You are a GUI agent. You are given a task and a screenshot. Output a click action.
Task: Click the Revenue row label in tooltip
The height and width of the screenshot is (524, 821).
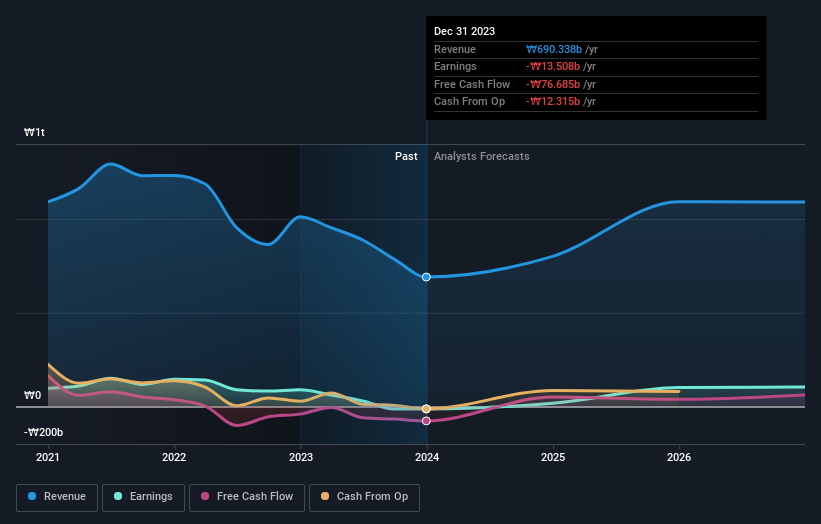(x=455, y=49)
